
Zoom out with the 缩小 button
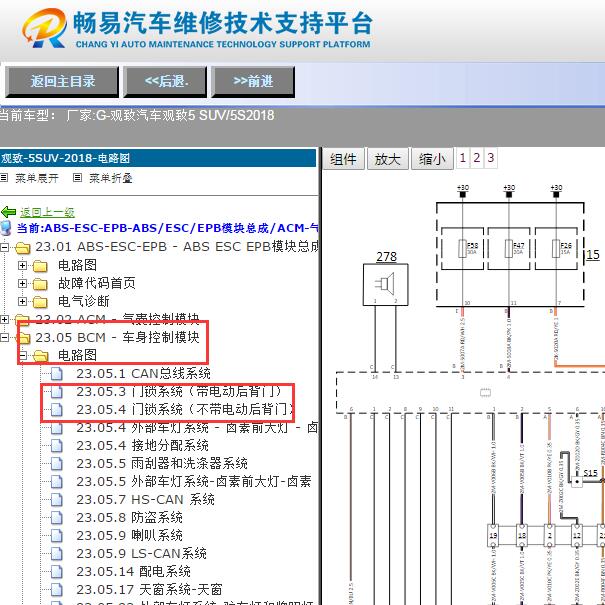coord(432,159)
